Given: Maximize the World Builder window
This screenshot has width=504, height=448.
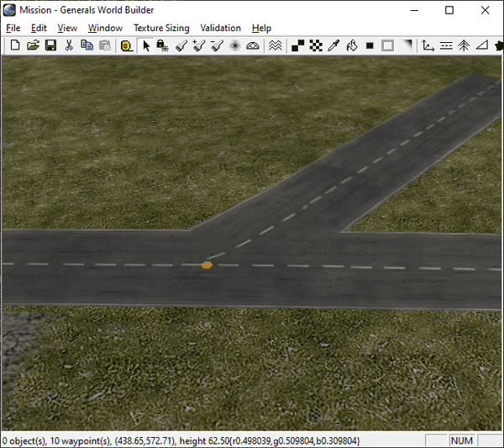Looking at the screenshot, I should [449, 10].
